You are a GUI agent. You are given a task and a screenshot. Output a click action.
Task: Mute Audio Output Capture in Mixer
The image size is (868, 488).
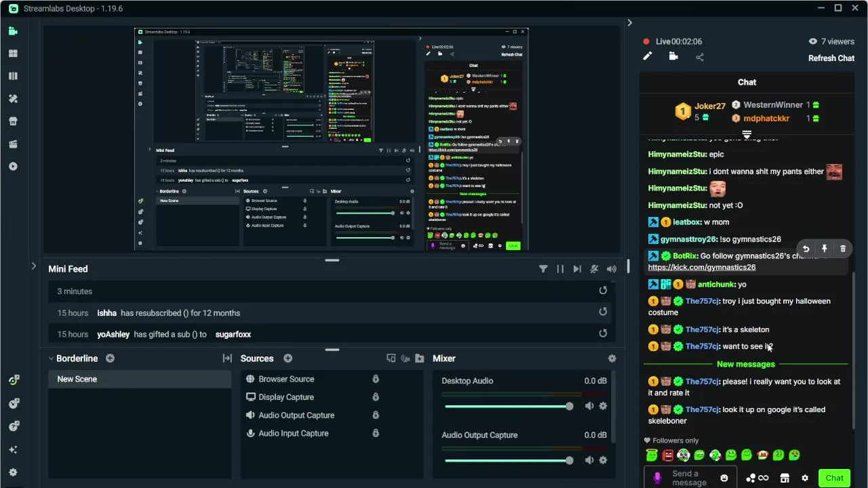(589, 460)
